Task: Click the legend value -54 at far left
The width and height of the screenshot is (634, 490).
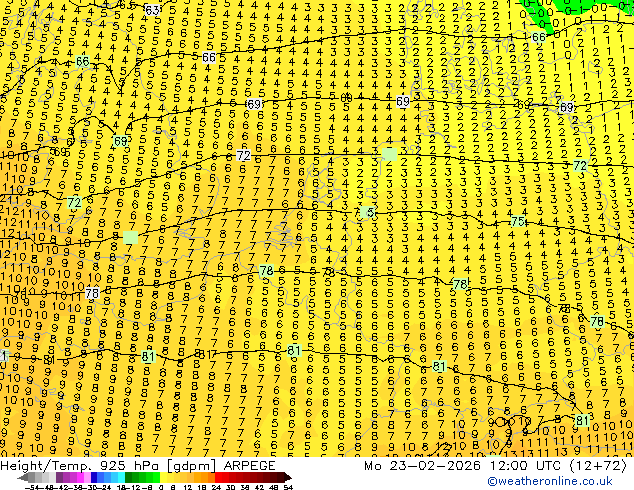Action: (x=32, y=487)
